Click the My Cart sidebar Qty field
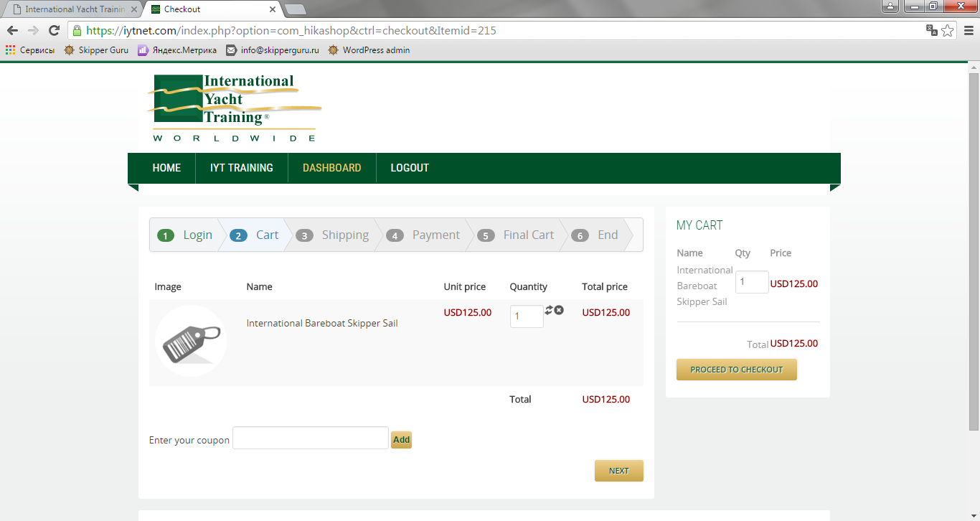 coord(752,282)
